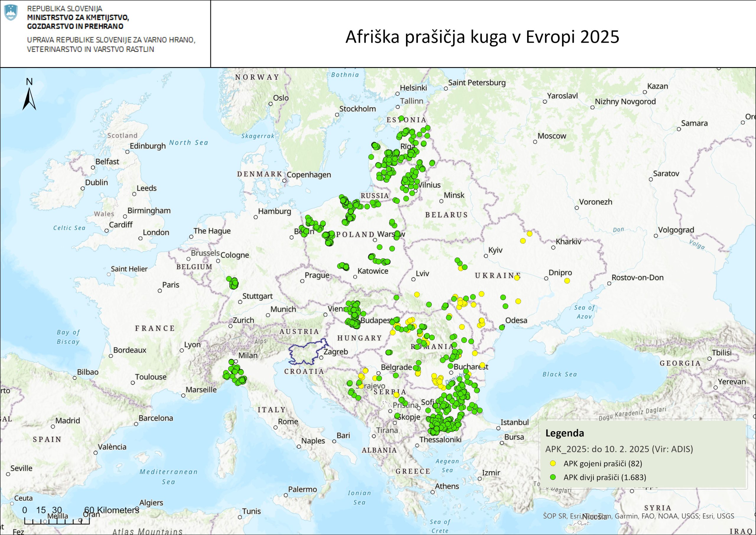Click the 'Munich' city label

click(283, 309)
